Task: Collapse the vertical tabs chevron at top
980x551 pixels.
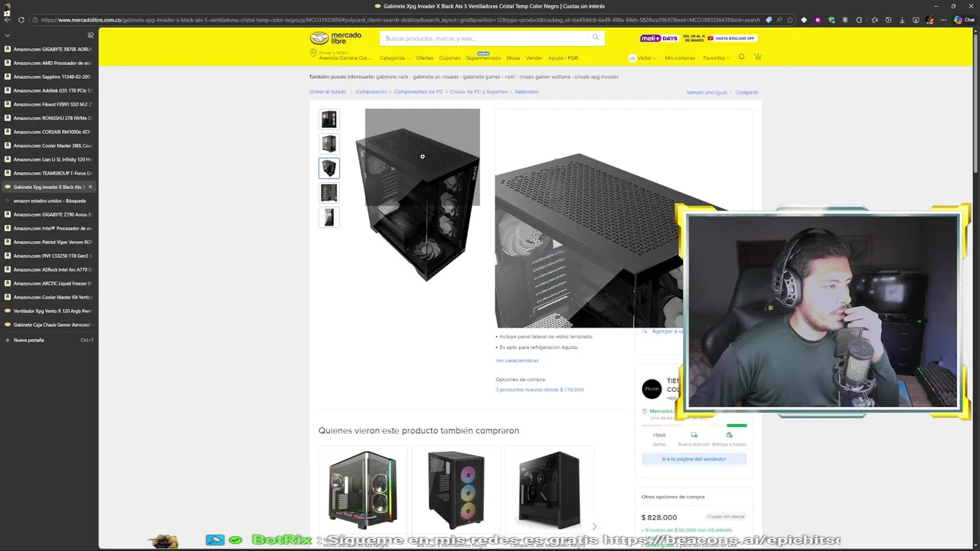Action: pos(8,35)
